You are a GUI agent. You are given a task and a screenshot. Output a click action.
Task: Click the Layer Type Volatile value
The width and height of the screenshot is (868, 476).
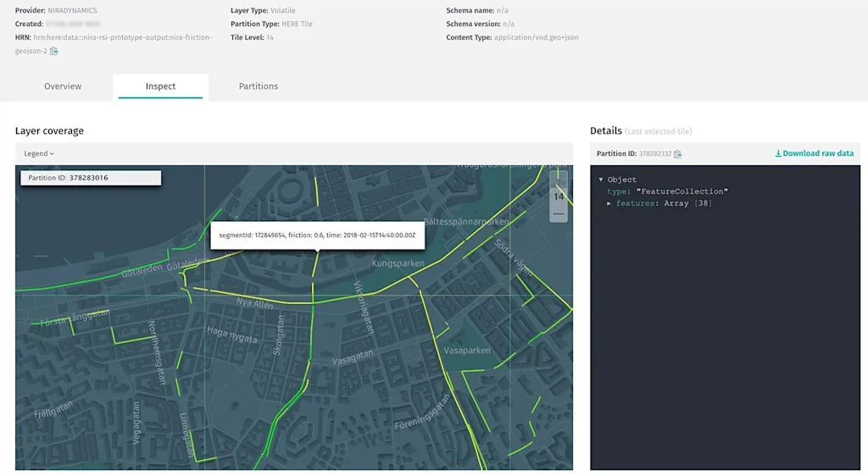coord(283,10)
